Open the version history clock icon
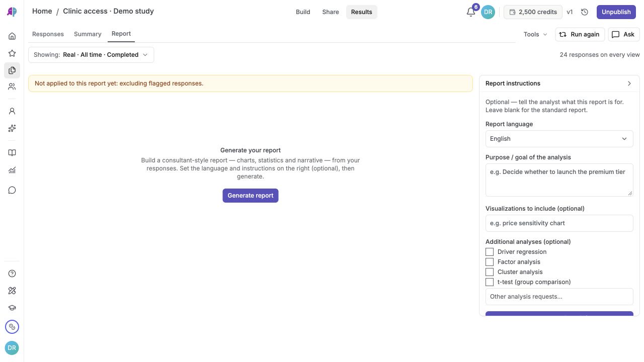Image resolution: width=644 pixels, height=362 pixels. [585, 12]
